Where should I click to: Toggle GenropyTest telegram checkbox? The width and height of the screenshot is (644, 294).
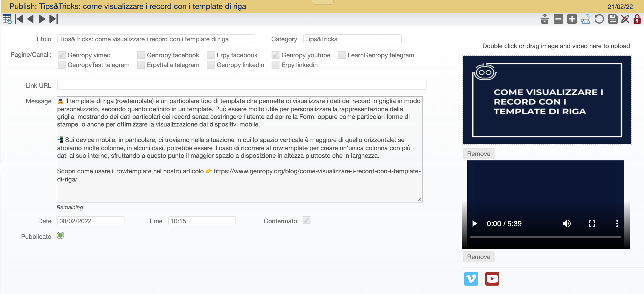(62, 65)
